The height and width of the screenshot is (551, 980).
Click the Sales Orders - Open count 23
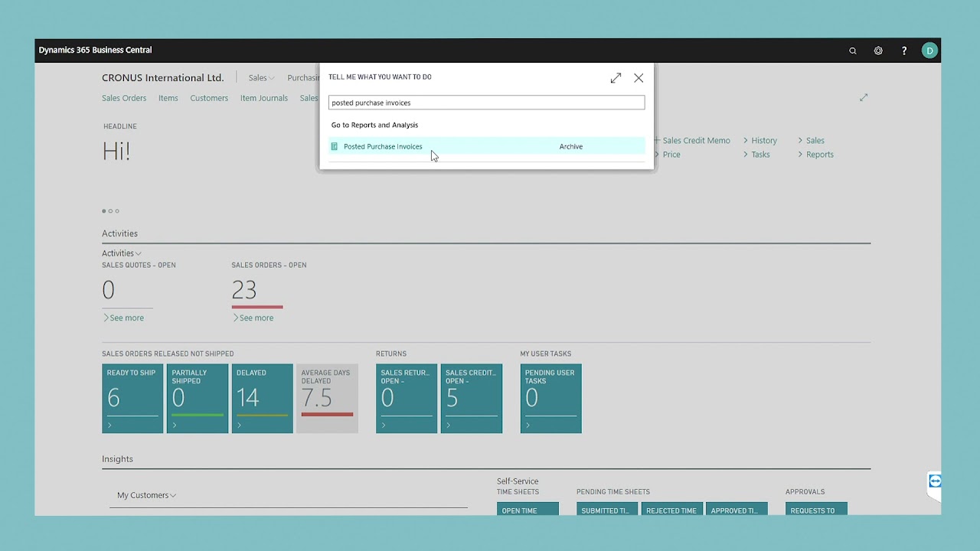244,290
